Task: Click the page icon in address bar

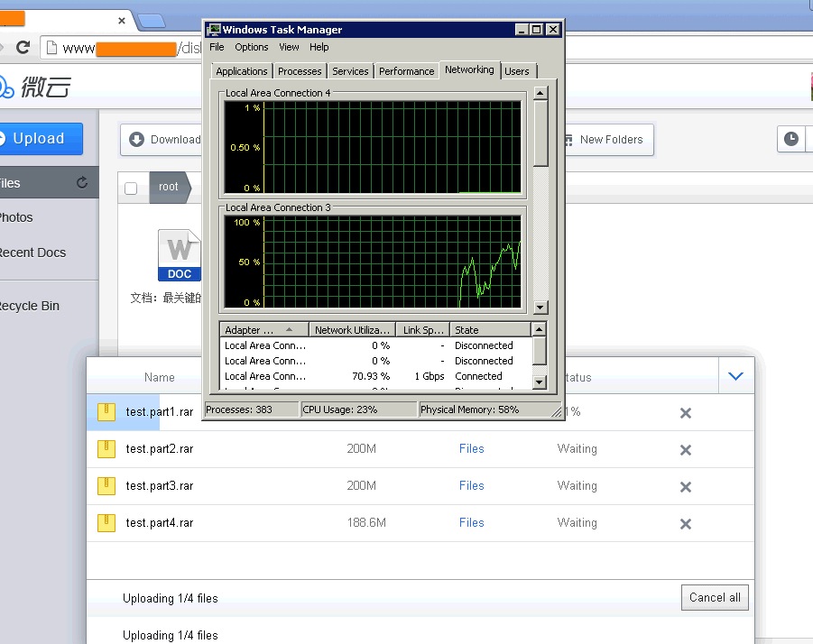Action: click(51, 48)
